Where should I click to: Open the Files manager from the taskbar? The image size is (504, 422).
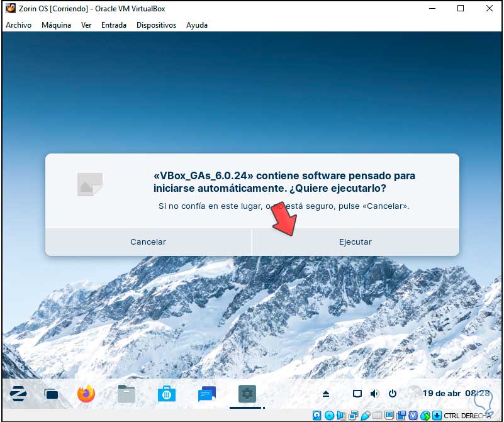click(126, 394)
